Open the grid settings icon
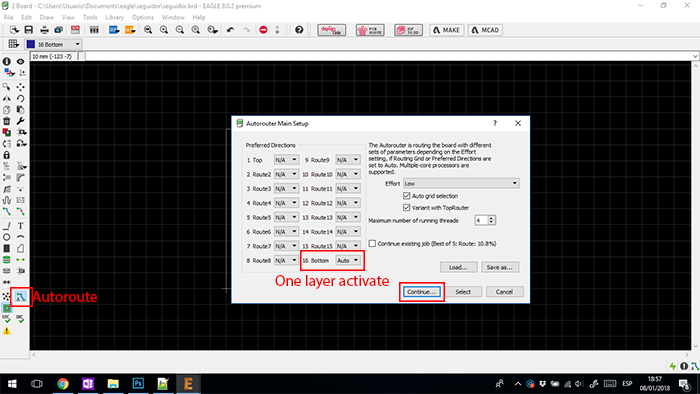700x394 pixels. click(13, 44)
